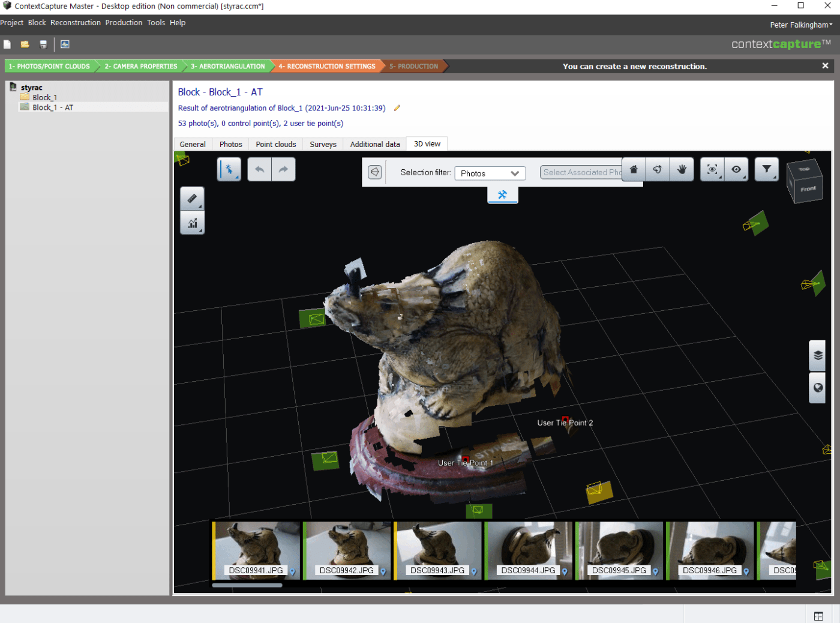840x623 pixels.
Task: Click the globe basemap icon
Action: 818,388
